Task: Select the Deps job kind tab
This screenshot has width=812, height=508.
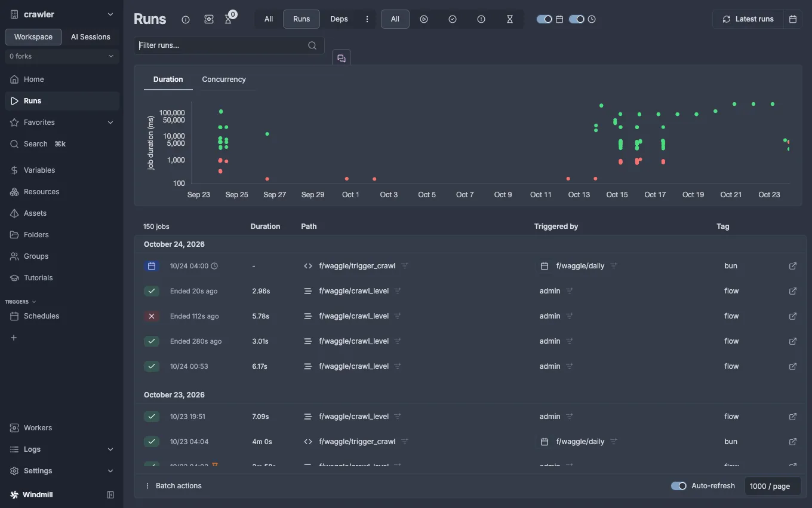Action: (339, 19)
